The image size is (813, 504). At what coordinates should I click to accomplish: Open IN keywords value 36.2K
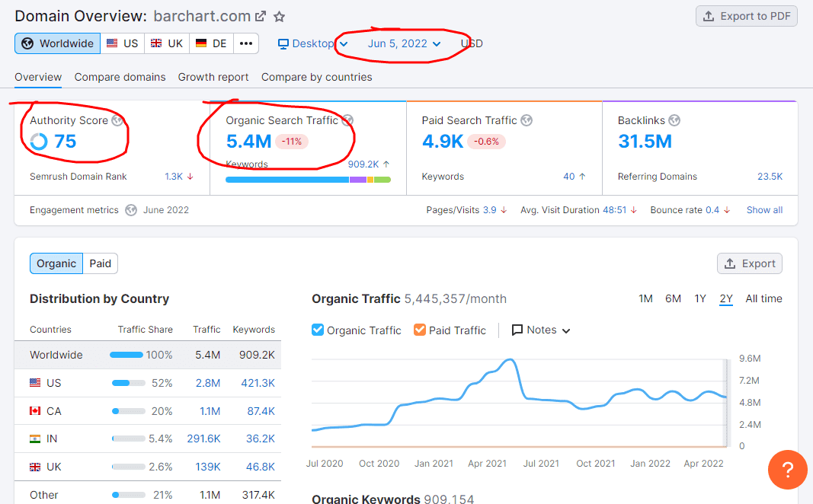[261, 439]
